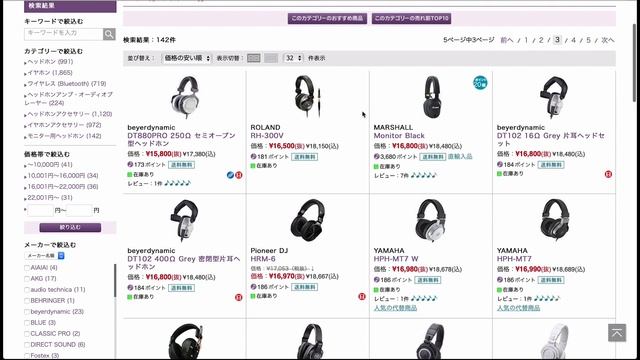Click the grid view display icon
This screenshot has width=640, height=360.
click(x=253, y=58)
